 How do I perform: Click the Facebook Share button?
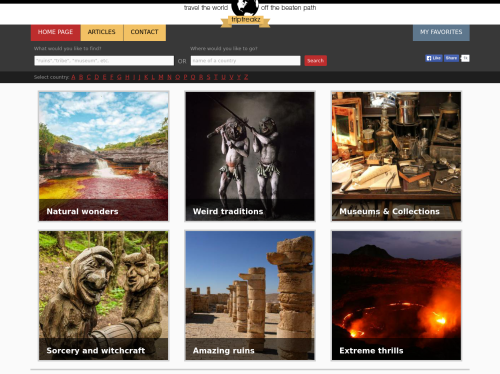451,58
